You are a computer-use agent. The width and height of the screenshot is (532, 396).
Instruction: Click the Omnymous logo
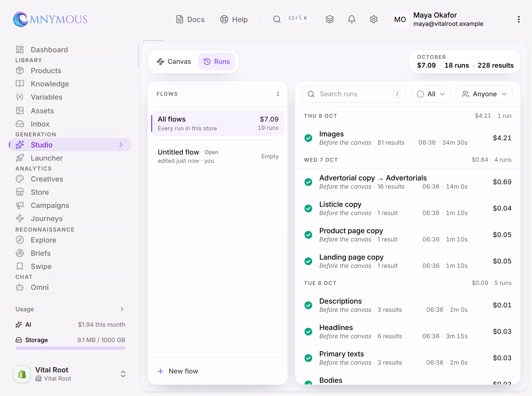pyautogui.click(x=50, y=19)
